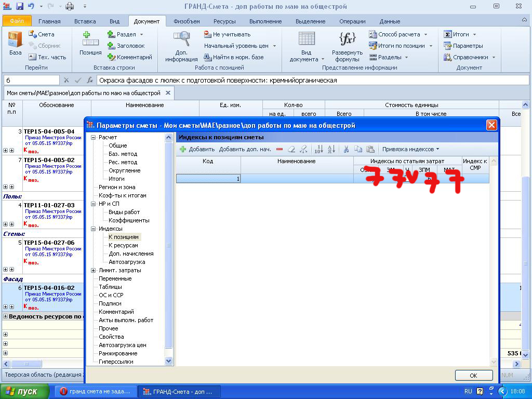Click green plus Добавить index icon

pos(183,149)
